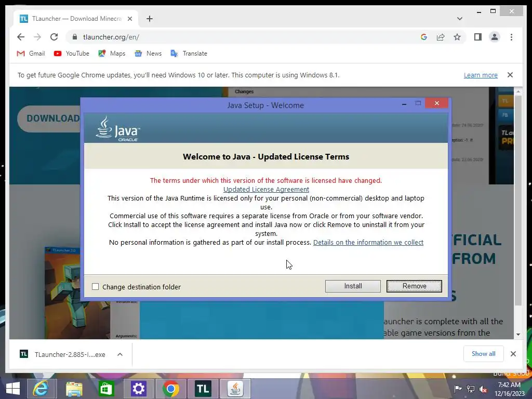Click Install in the Java Setup dialog

tap(353, 286)
